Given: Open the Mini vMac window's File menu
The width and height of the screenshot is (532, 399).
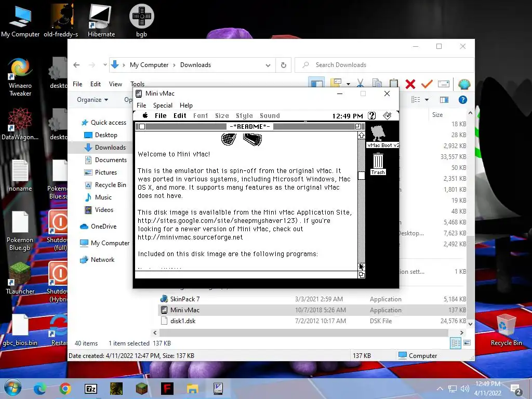Looking at the screenshot, I should coord(141,105).
